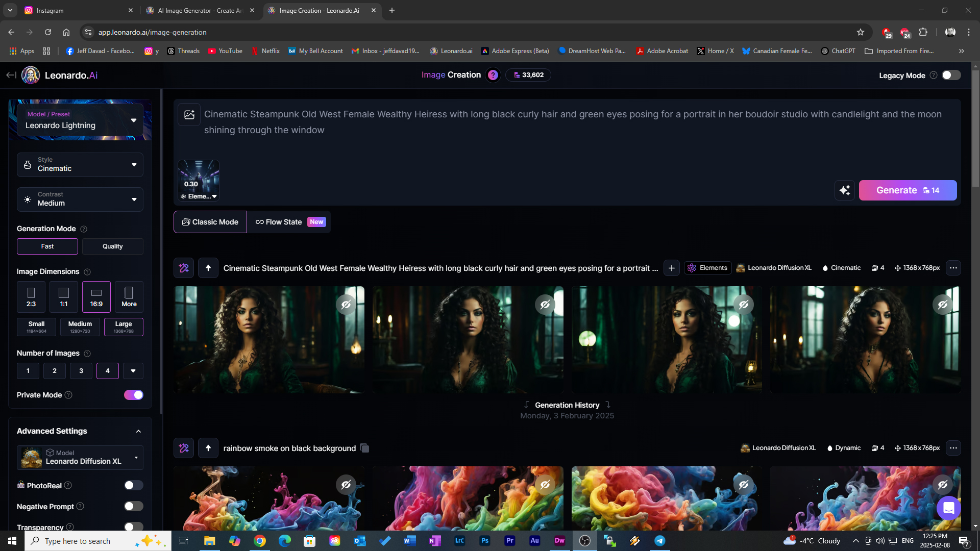The height and width of the screenshot is (551, 980).
Task: Open the Style Cinematic dropdown
Action: click(x=80, y=164)
